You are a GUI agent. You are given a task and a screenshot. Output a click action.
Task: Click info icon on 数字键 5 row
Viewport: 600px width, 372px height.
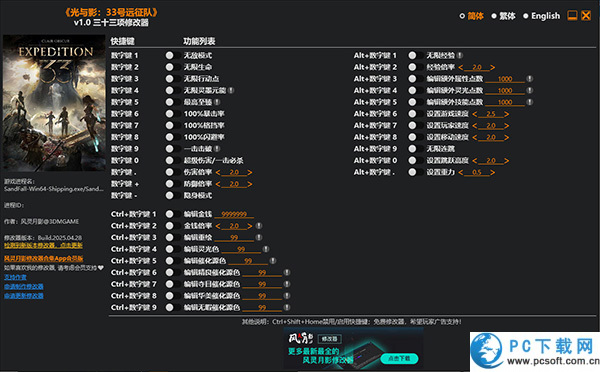click(217, 102)
